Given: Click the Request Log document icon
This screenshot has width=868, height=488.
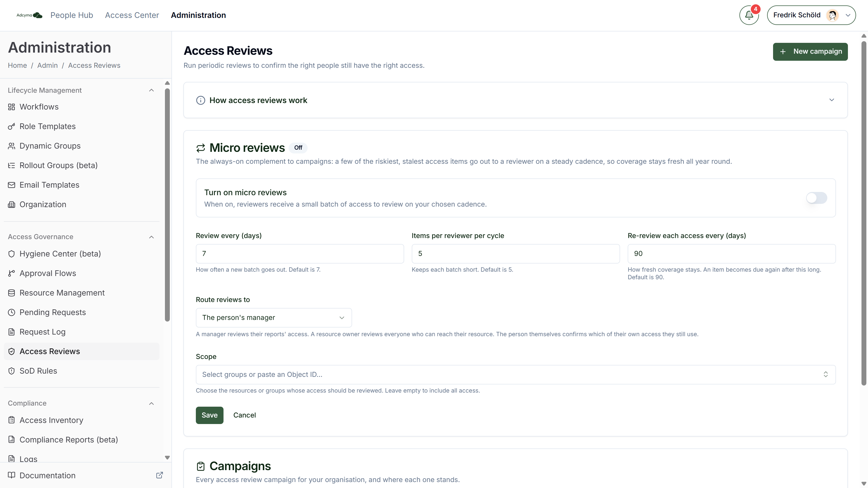Looking at the screenshot, I should [x=11, y=332].
